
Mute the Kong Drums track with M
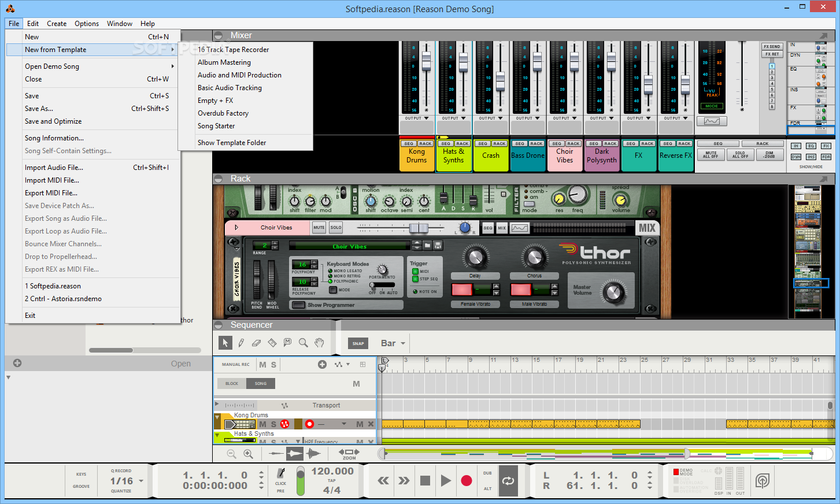[x=262, y=424]
